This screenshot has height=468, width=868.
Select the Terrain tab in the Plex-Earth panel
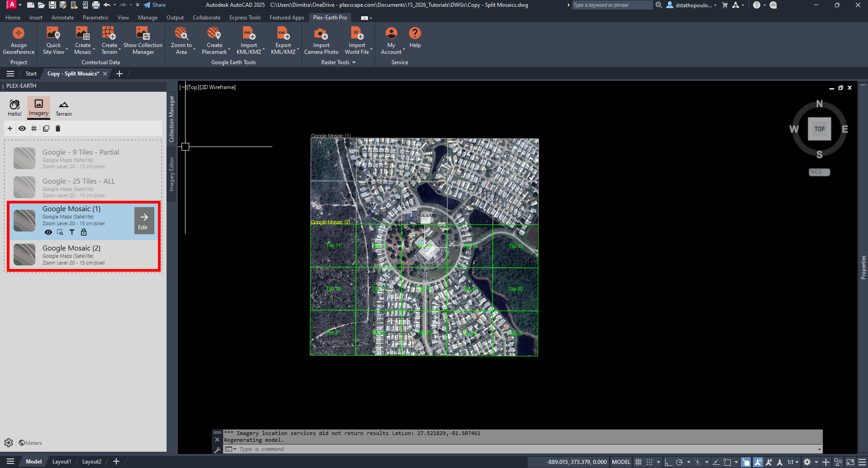click(63, 109)
